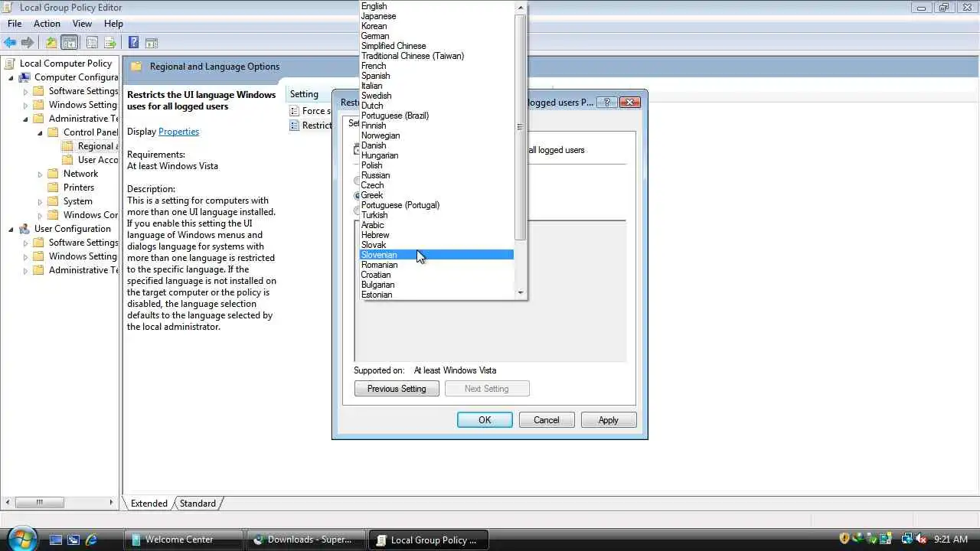Screen dimensions: 980x551
Task: Expand the Network node
Action: point(40,174)
